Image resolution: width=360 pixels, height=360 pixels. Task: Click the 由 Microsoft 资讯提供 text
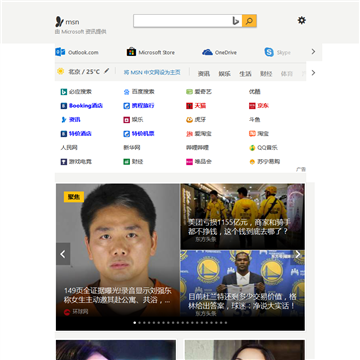[81, 32]
